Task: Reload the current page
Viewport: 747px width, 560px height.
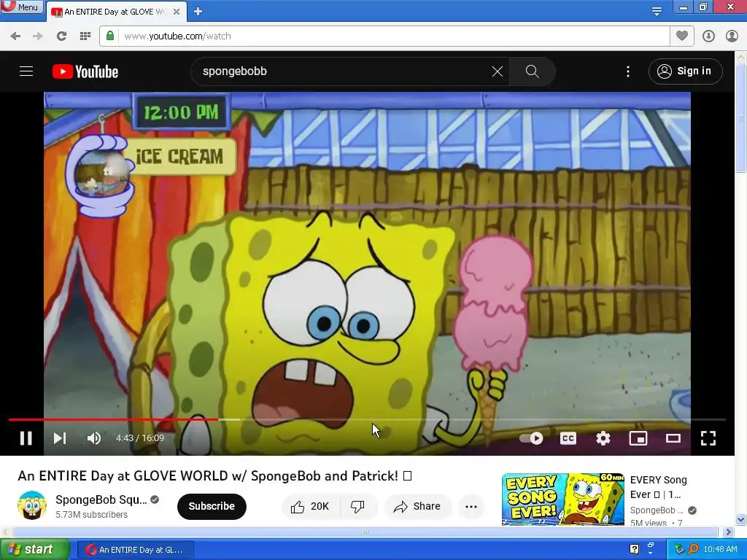Action: click(x=61, y=36)
